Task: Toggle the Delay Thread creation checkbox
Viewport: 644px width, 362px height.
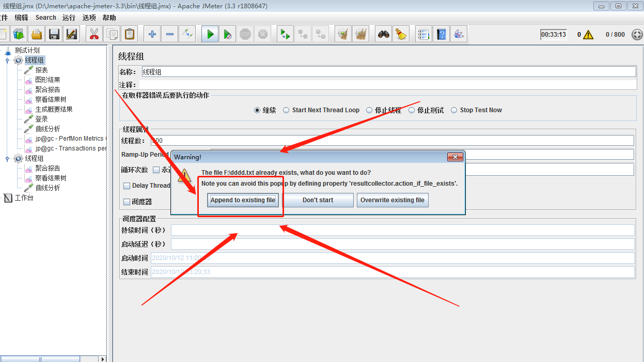Action: pos(127,186)
